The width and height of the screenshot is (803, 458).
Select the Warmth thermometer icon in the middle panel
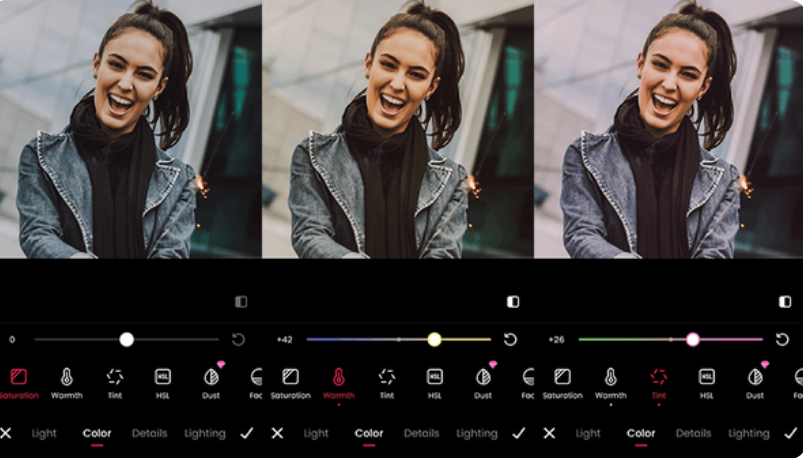(338, 377)
